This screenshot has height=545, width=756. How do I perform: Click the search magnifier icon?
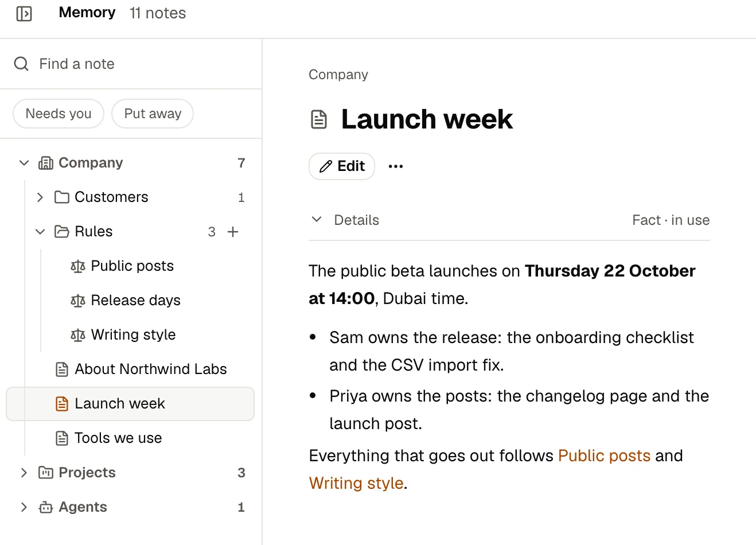[21, 64]
